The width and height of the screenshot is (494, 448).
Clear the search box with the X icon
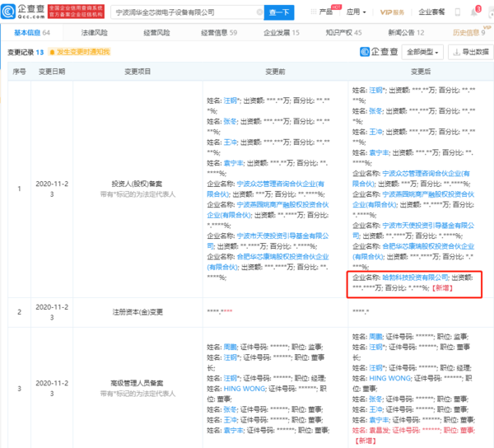click(x=256, y=12)
